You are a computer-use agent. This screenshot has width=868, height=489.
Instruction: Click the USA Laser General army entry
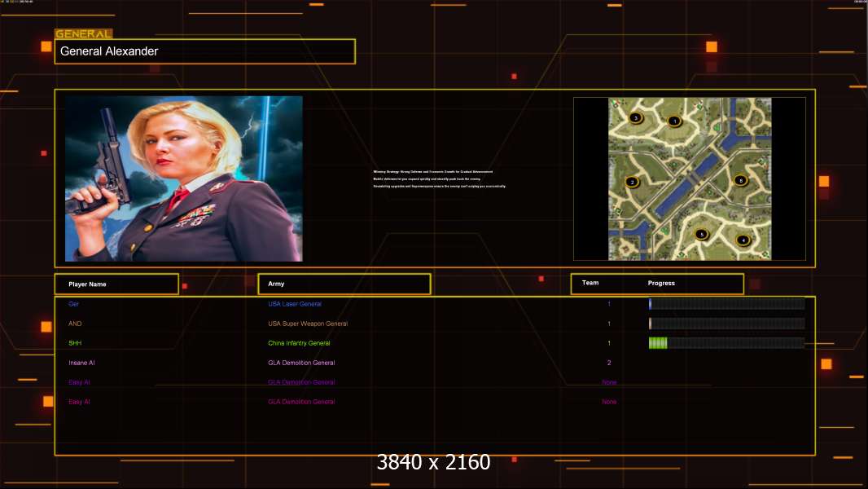click(x=295, y=304)
